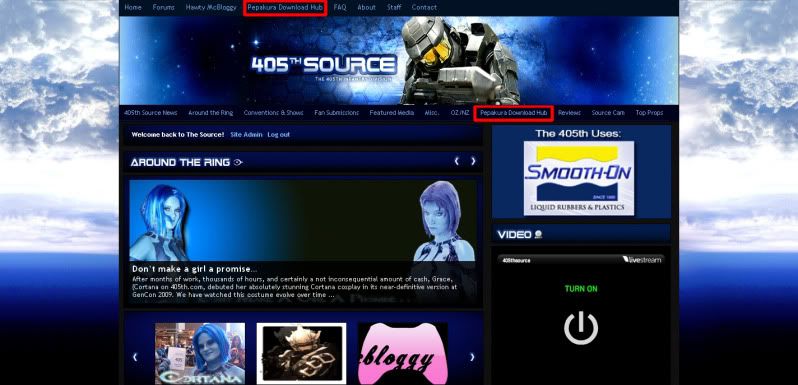The image size is (798, 385).
Task: Turn on the Livestream power icon
Action: 581,328
